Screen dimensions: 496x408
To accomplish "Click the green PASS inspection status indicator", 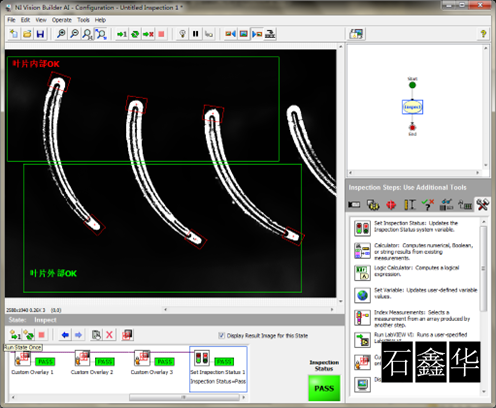I will [324, 388].
